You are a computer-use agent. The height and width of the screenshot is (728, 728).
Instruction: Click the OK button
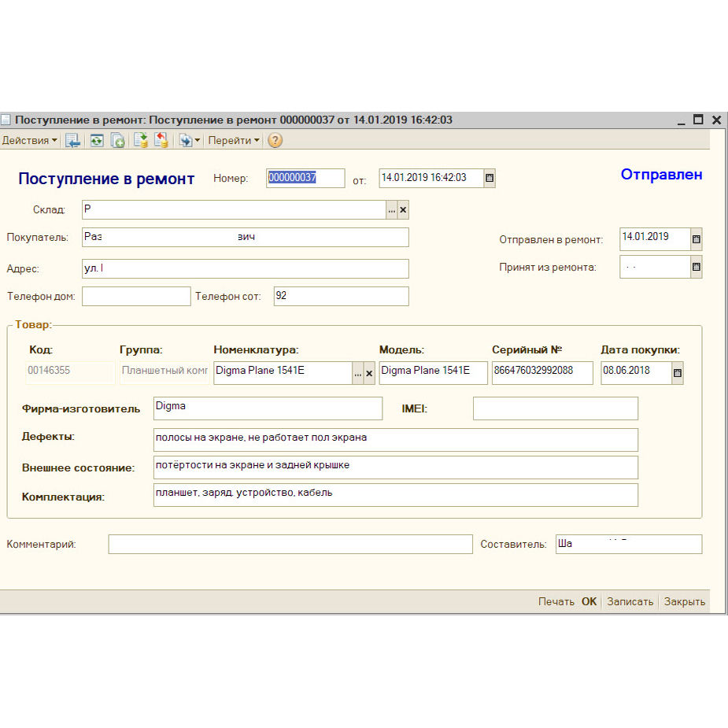[589, 602]
